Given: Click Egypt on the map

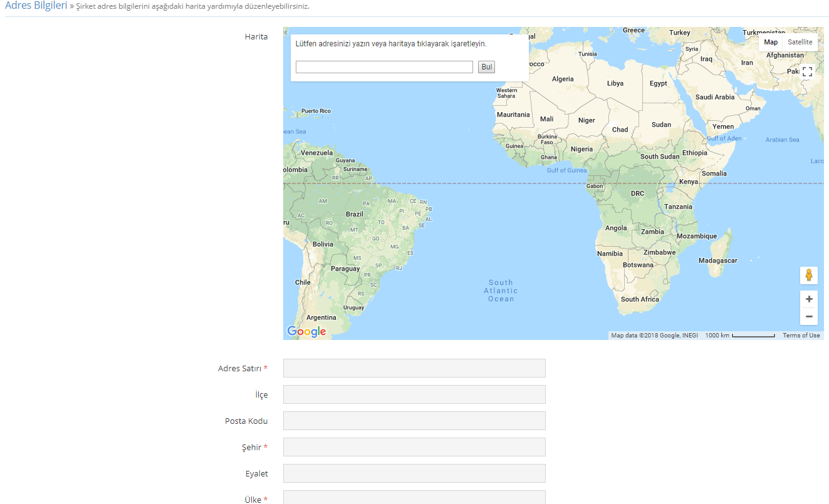Looking at the screenshot, I should [659, 83].
